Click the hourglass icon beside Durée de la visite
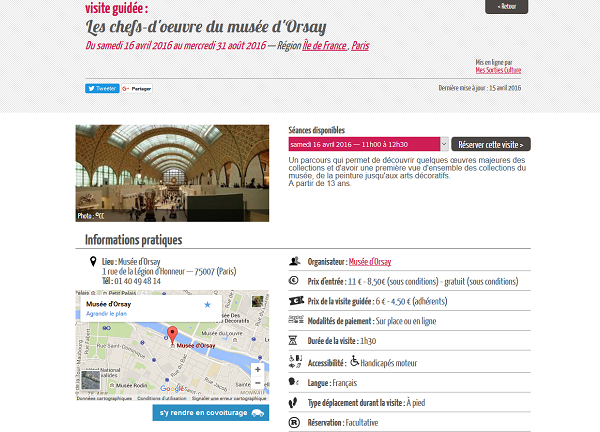Image resolution: width=600 pixels, height=432 pixels. (293, 340)
